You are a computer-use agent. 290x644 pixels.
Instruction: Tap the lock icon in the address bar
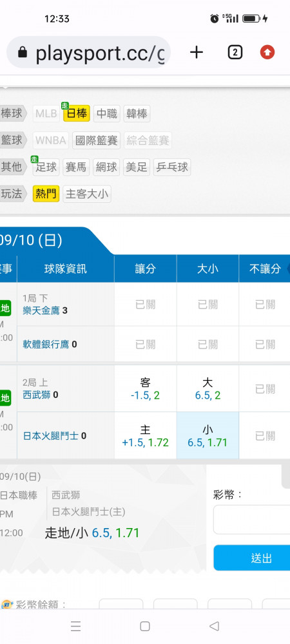click(x=23, y=53)
